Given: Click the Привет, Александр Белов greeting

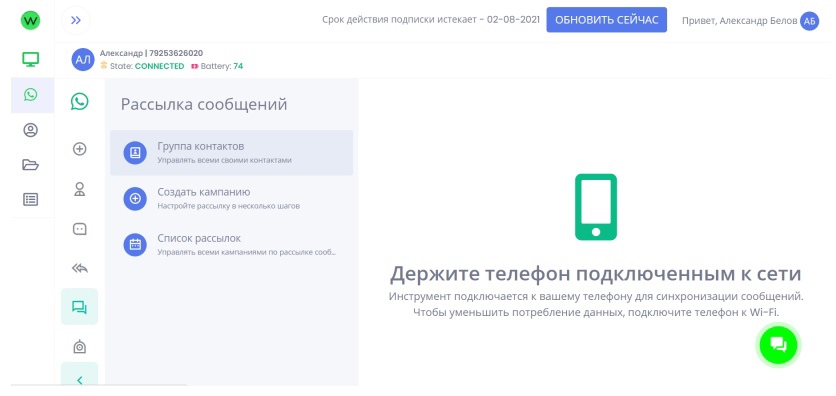Looking at the screenshot, I should point(739,21).
